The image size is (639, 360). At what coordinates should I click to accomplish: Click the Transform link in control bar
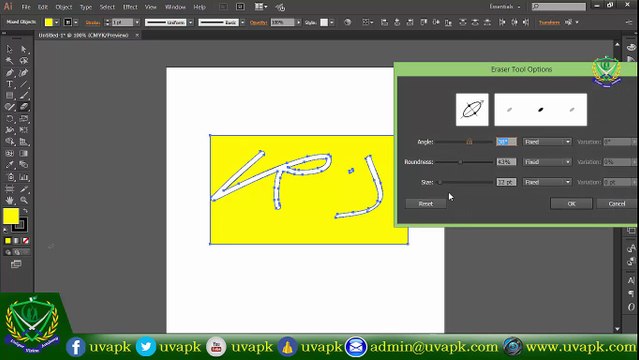pos(549,22)
